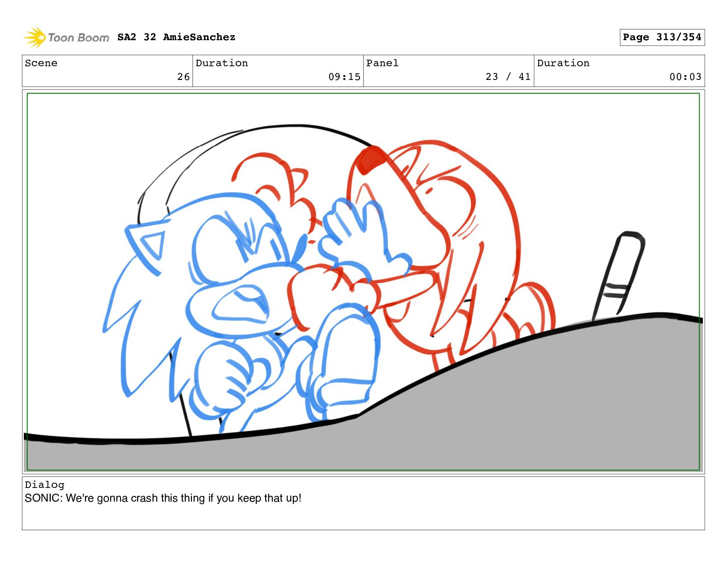Click the 'Panel' header label
Image resolution: width=728 pixels, height=563 pixels.
(382, 63)
